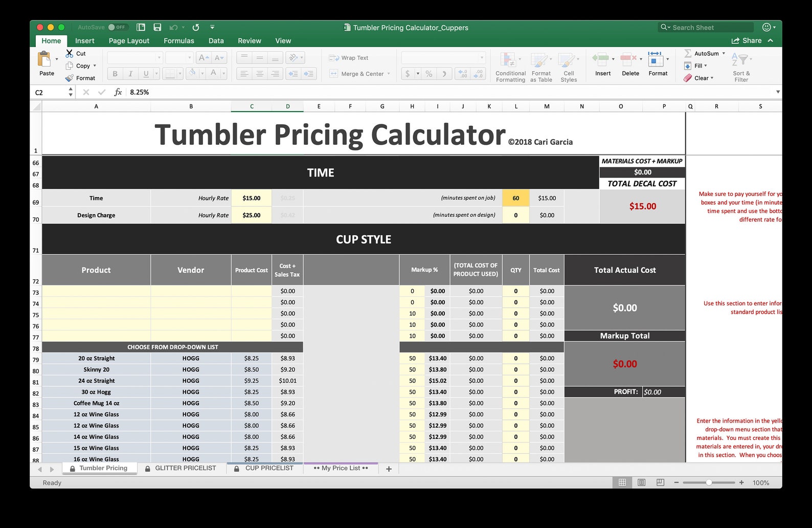Open the Data ribbon tab
812x528 pixels.
tap(216, 40)
